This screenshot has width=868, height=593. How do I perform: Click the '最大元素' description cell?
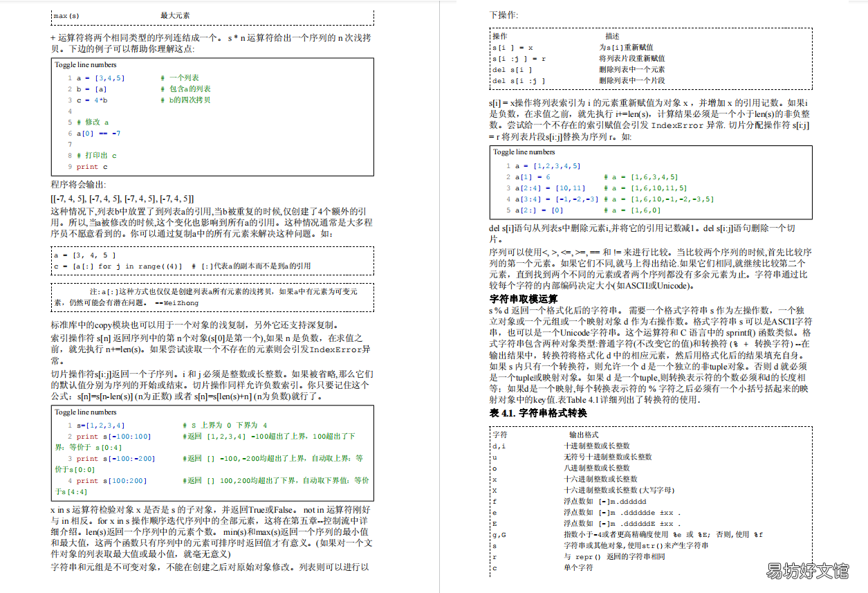tap(175, 15)
